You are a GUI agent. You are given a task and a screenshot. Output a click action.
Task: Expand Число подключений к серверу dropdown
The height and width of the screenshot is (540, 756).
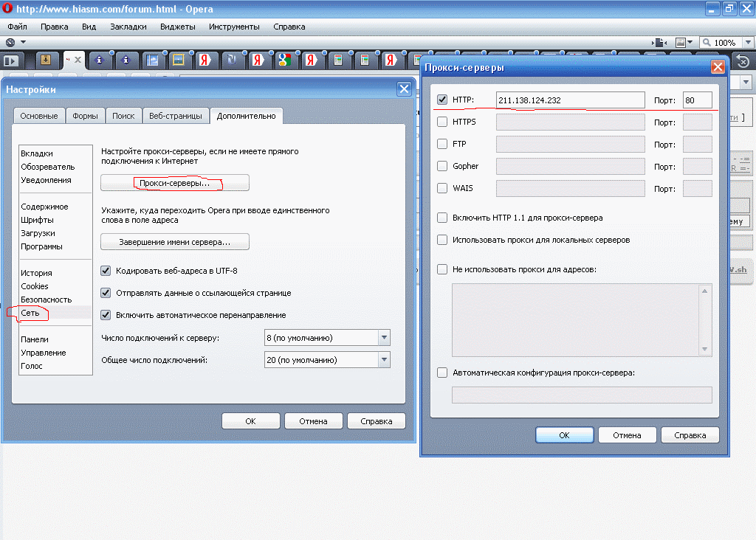383,338
